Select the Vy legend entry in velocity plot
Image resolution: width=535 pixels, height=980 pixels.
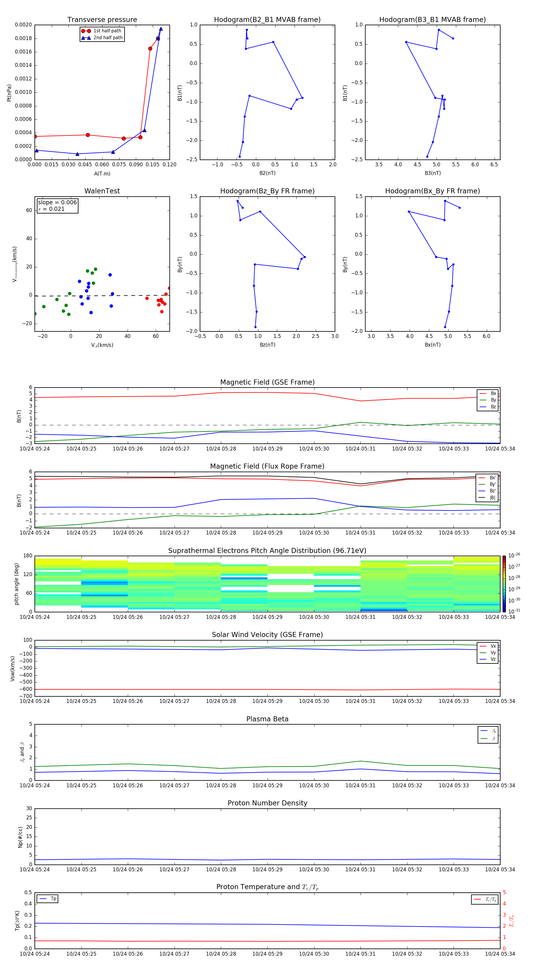click(x=488, y=653)
